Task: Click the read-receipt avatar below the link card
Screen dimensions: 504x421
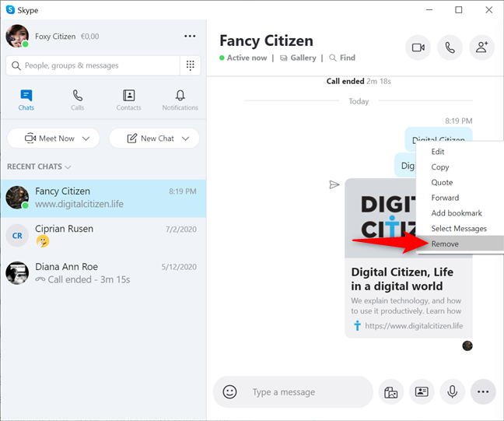Action: 467,346
